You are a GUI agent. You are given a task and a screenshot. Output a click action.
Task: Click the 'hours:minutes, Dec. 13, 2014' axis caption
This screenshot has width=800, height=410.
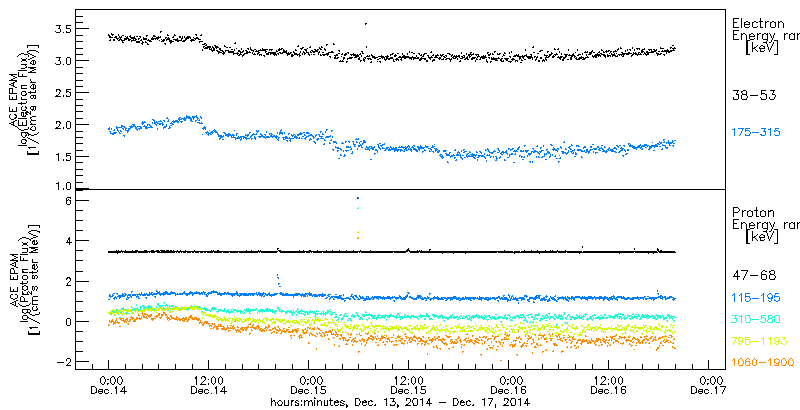(352, 402)
